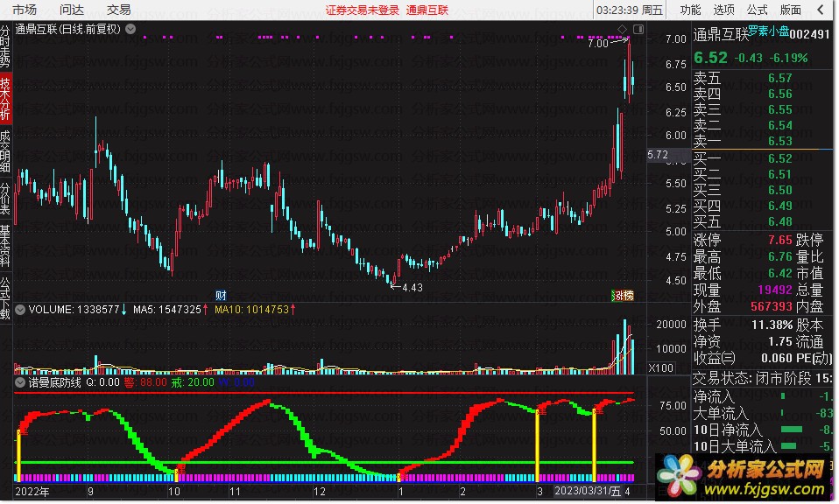Select the 买一 price 6.52
The image size is (839, 504).
pos(780,158)
